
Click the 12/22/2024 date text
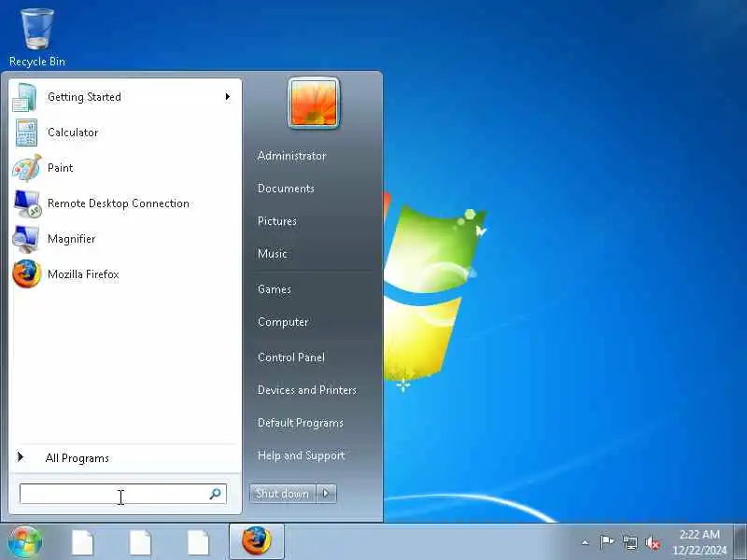pos(699,551)
